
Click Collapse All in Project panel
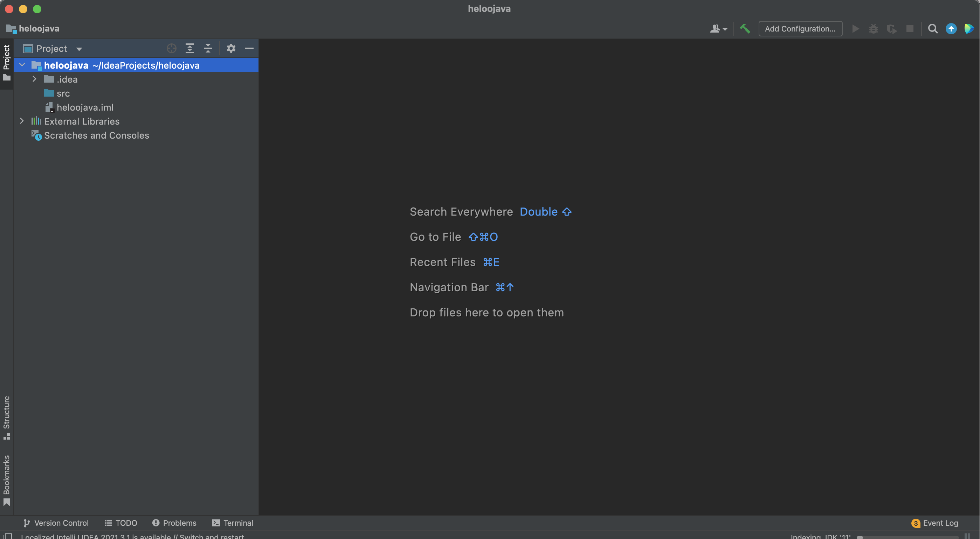click(208, 48)
